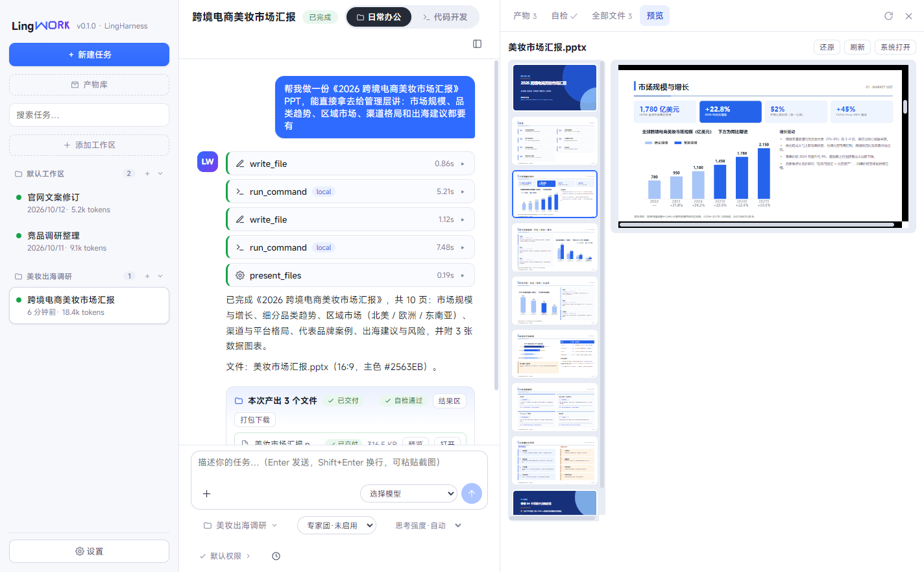Click terminal icon of 7.48s run_command
The width and height of the screenshot is (924, 572).
coord(240,247)
